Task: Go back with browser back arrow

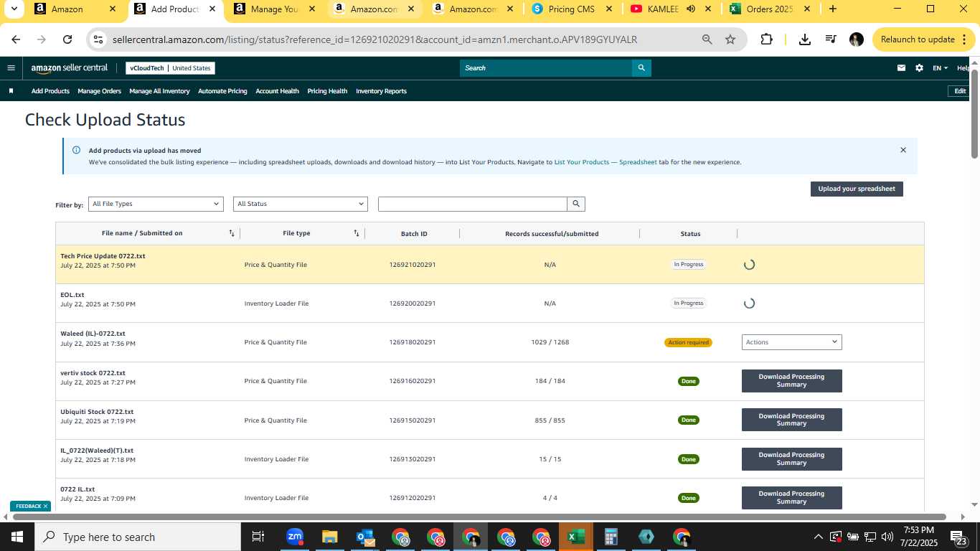Action: click(x=16, y=39)
